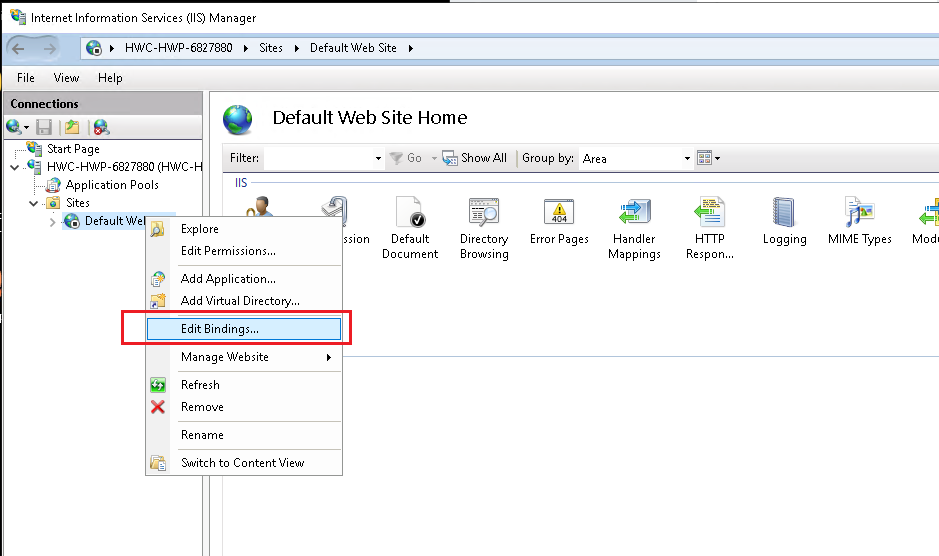
Task: Open the File menu
Action: [26, 78]
